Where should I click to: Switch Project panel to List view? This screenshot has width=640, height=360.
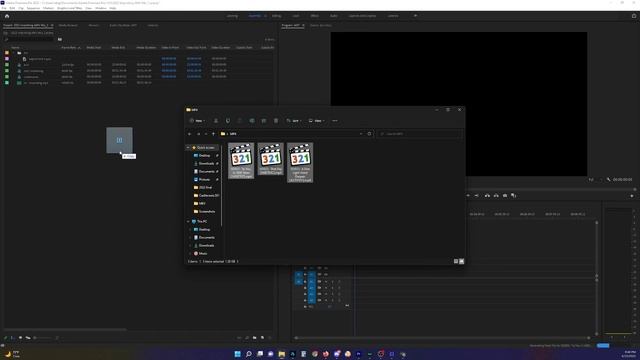(x=12, y=338)
